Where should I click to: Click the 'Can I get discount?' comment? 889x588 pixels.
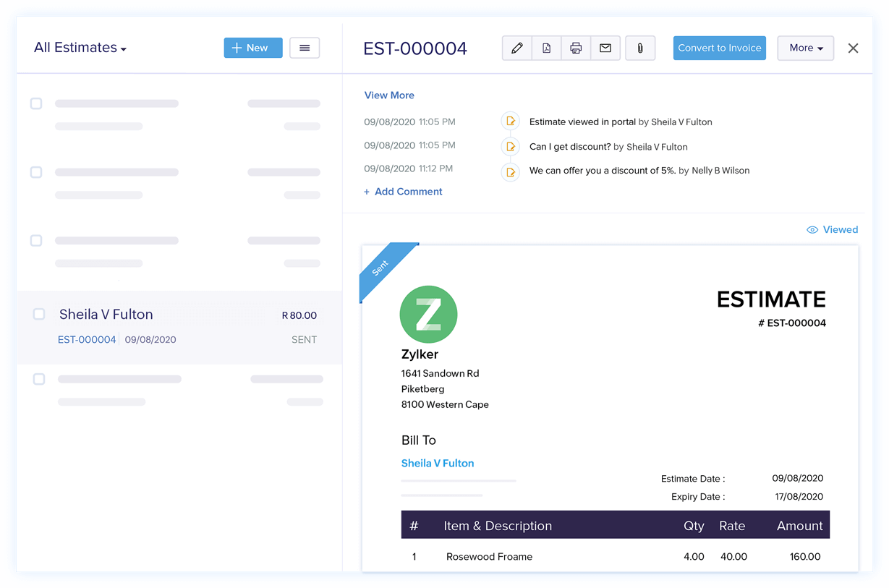(x=570, y=147)
